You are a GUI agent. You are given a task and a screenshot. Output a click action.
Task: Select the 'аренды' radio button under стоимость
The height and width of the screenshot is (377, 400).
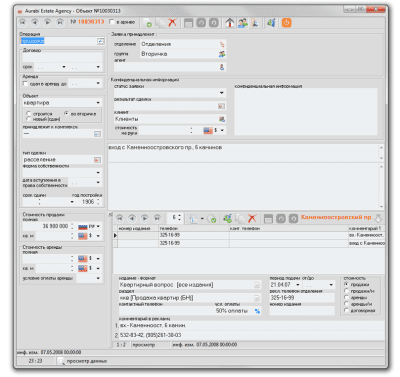(x=346, y=297)
